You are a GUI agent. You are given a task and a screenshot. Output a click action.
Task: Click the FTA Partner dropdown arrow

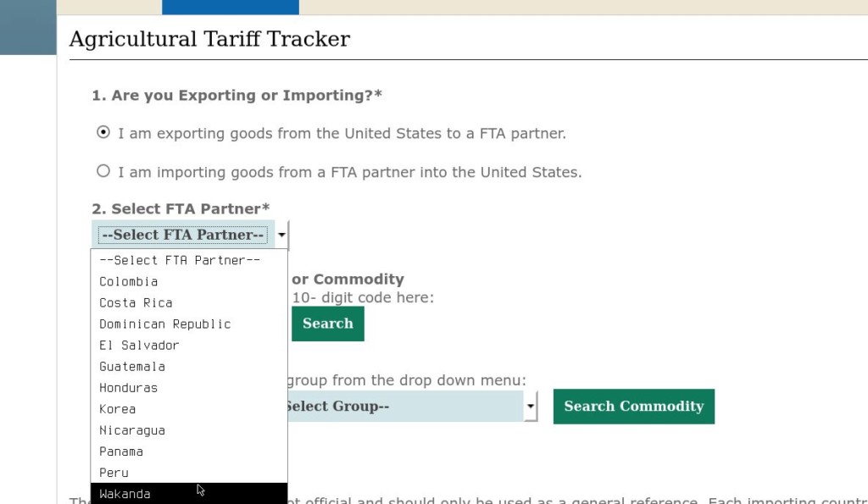(x=281, y=235)
